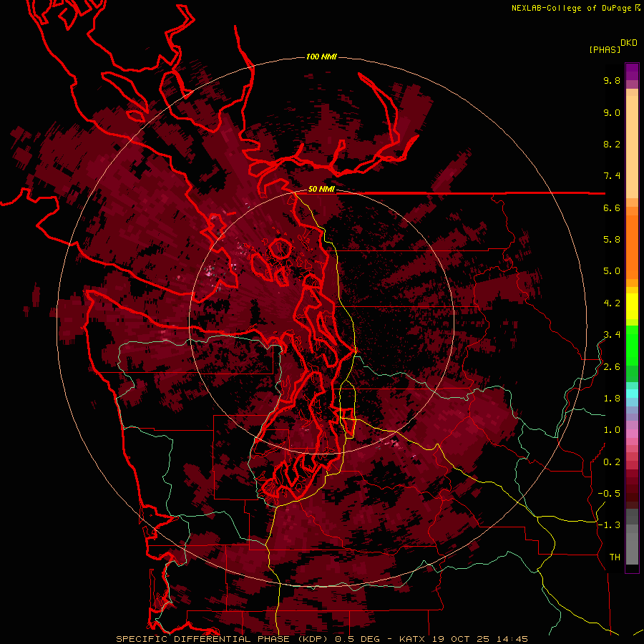The height and width of the screenshot is (644, 644).
Task: Click the 9.0 scale value
Action: click(612, 113)
